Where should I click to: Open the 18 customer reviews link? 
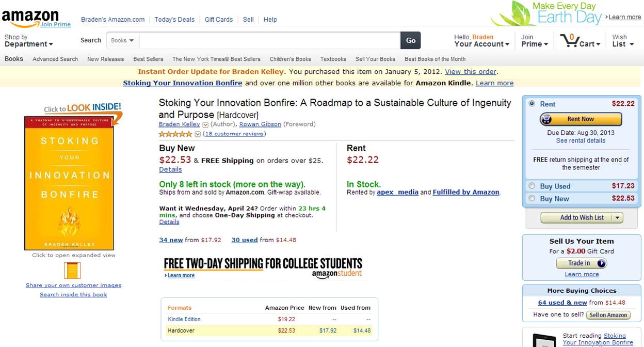point(235,134)
